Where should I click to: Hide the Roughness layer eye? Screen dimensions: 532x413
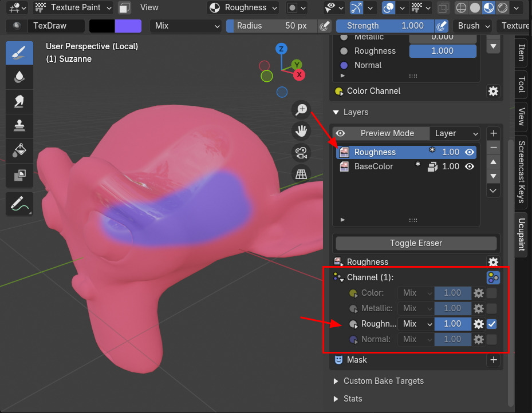[x=470, y=152]
